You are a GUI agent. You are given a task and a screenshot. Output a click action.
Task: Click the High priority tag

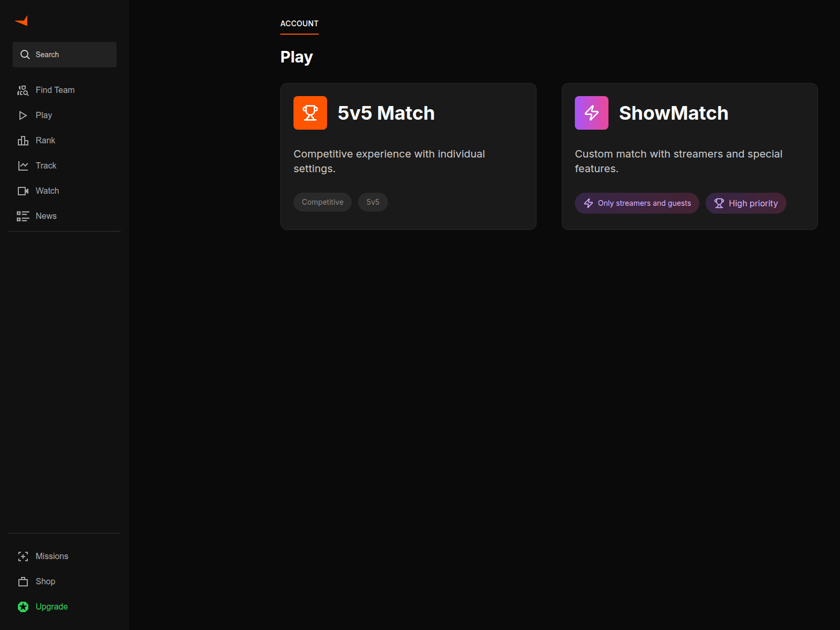746,203
